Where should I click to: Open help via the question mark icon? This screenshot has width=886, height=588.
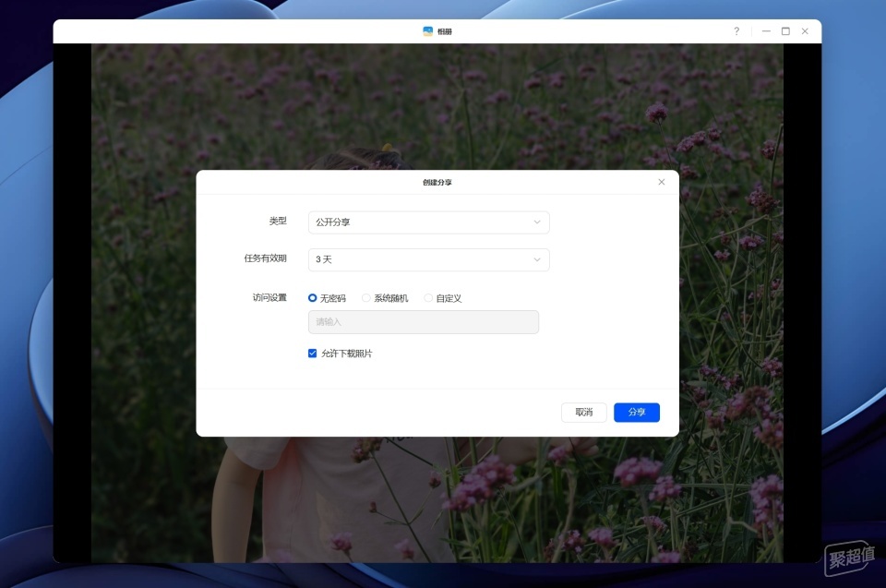click(x=736, y=31)
